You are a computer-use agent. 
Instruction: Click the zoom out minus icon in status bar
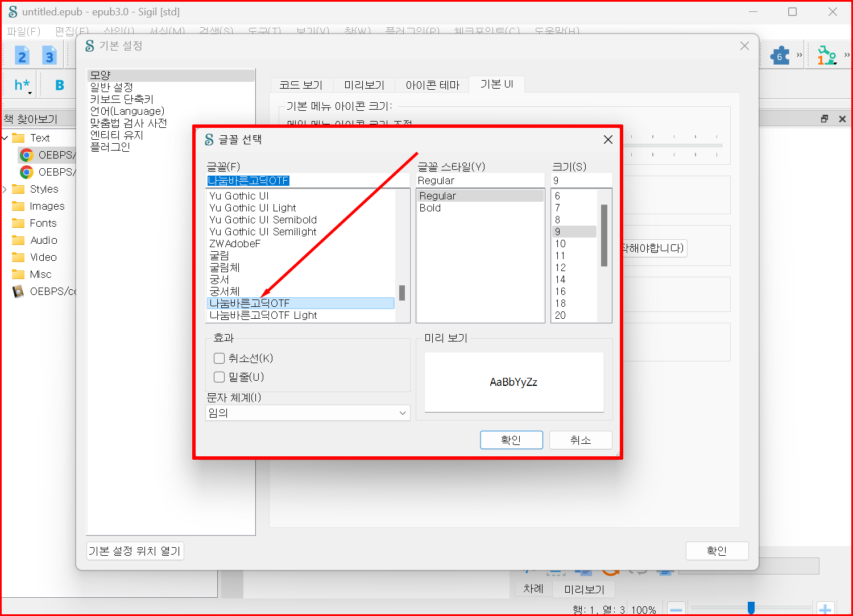(x=676, y=610)
